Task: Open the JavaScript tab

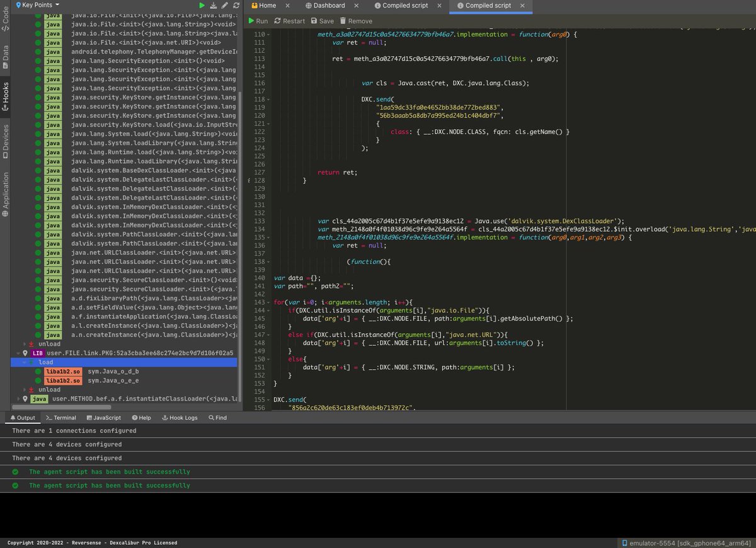Action: point(103,418)
